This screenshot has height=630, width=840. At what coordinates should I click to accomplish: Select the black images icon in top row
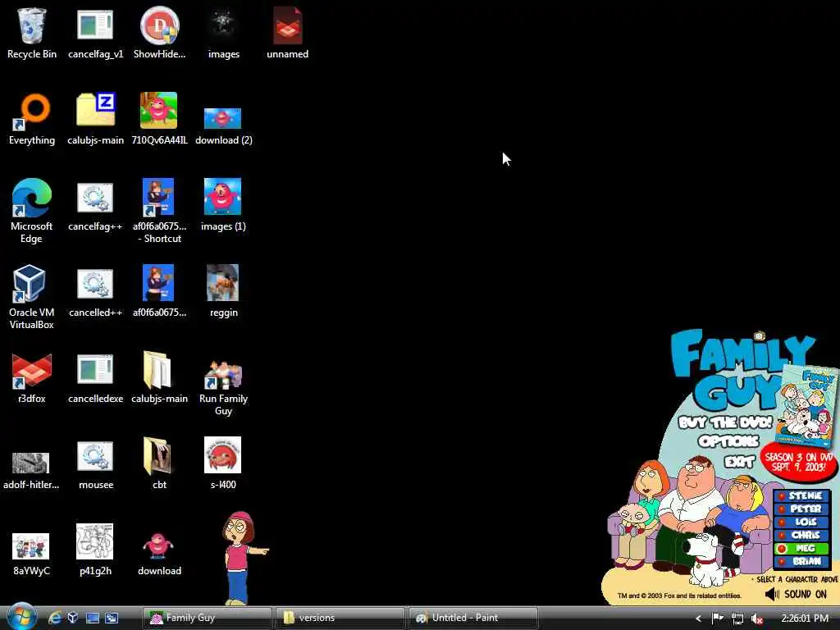[x=223, y=32]
